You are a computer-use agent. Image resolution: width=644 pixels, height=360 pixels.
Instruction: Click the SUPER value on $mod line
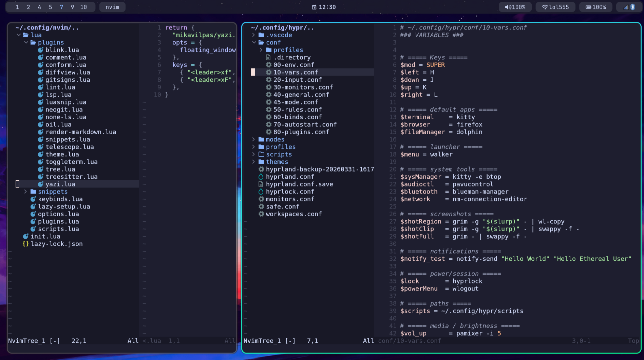coord(436,65)
